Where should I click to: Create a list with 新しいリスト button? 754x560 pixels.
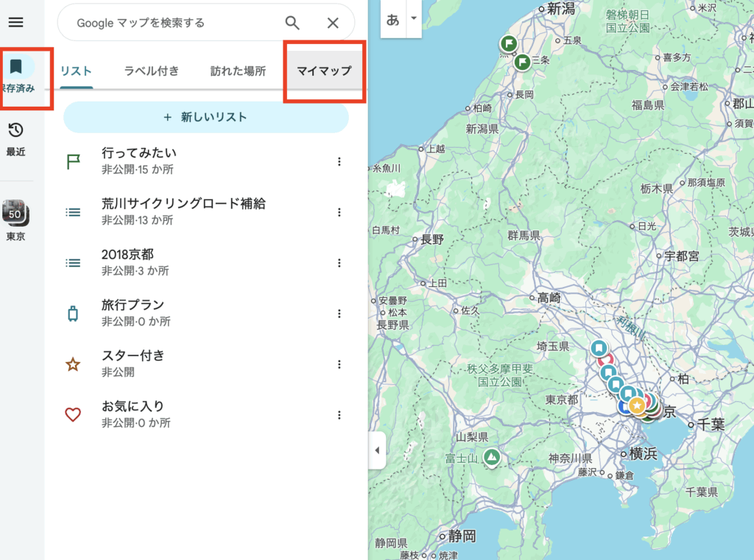tap(205, 117)
